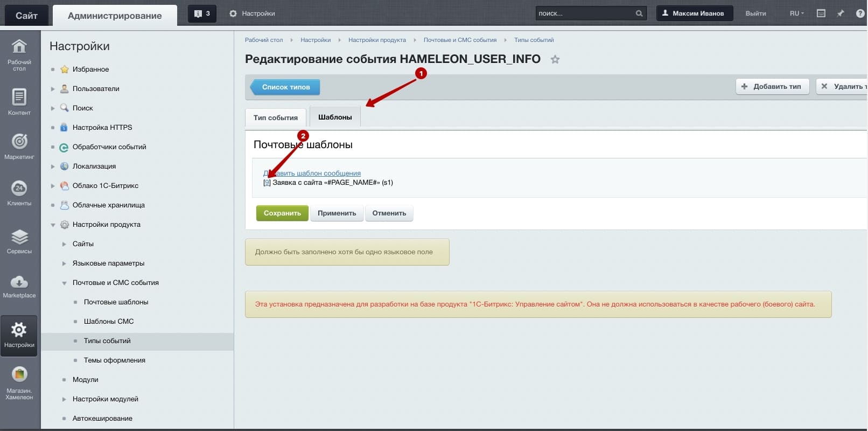
Task: Expand the Поиск tree node
Action: 53,108
